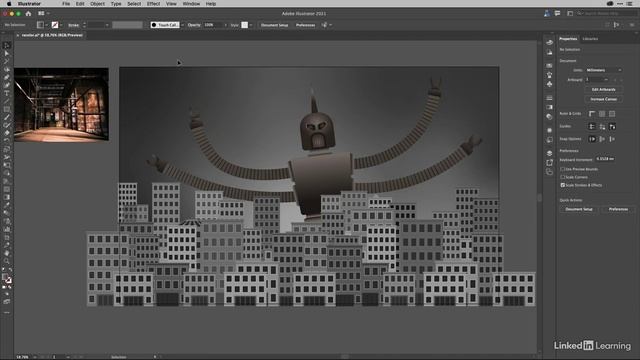The image size is (640, 360).
Task: Click the stroke swatch with red slash
Action: tap(55, 25)
